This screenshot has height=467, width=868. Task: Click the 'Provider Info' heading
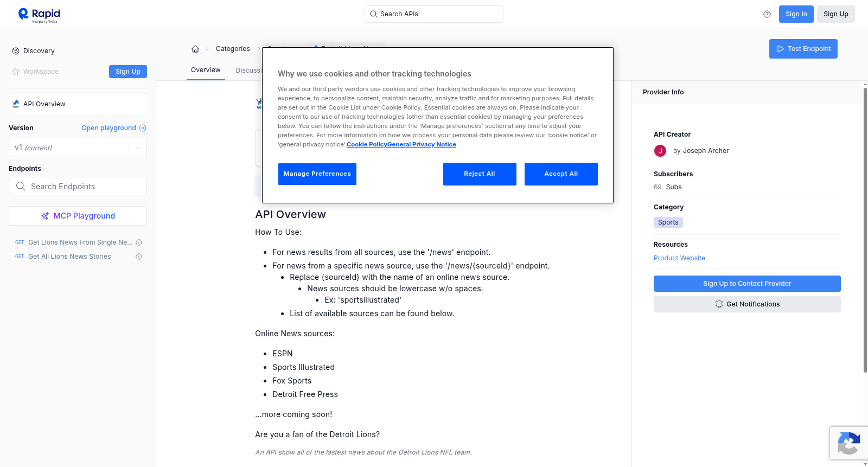tap(663, 92)
